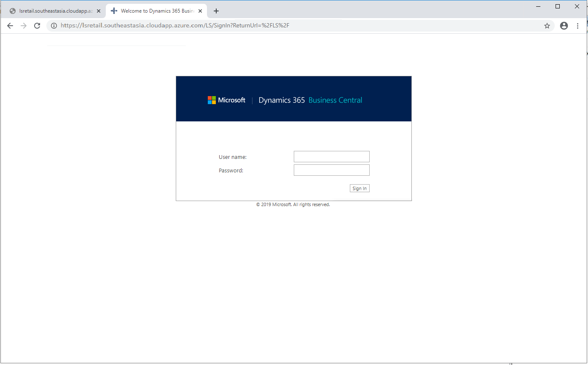The height and width of the screenshot is (365, 588).
Task: Close the Welcome to Dynamics 365 tab
Action: point(200,11)
